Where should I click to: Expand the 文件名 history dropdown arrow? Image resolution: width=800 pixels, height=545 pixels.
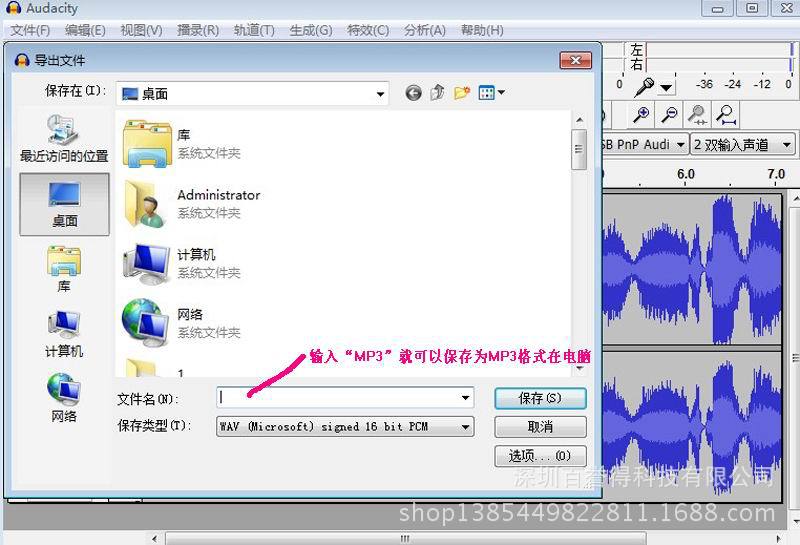pyautogui.click(x=465, y=398)
